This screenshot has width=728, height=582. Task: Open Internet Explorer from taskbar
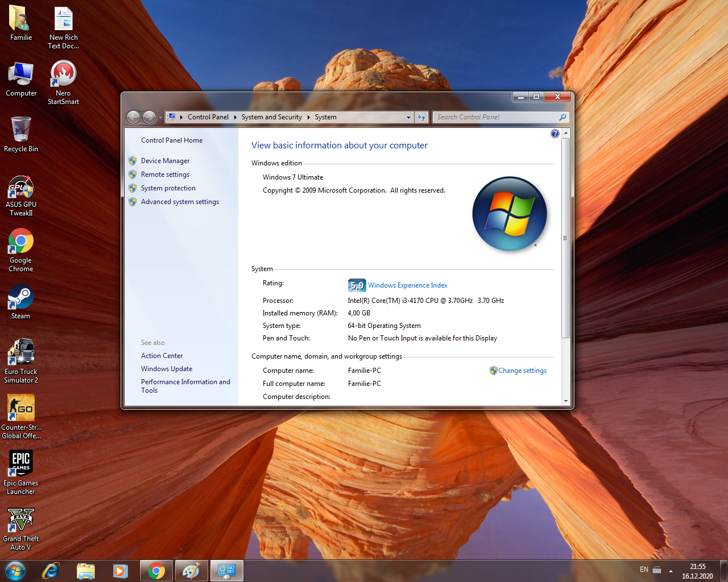click(x=51, y=571)
